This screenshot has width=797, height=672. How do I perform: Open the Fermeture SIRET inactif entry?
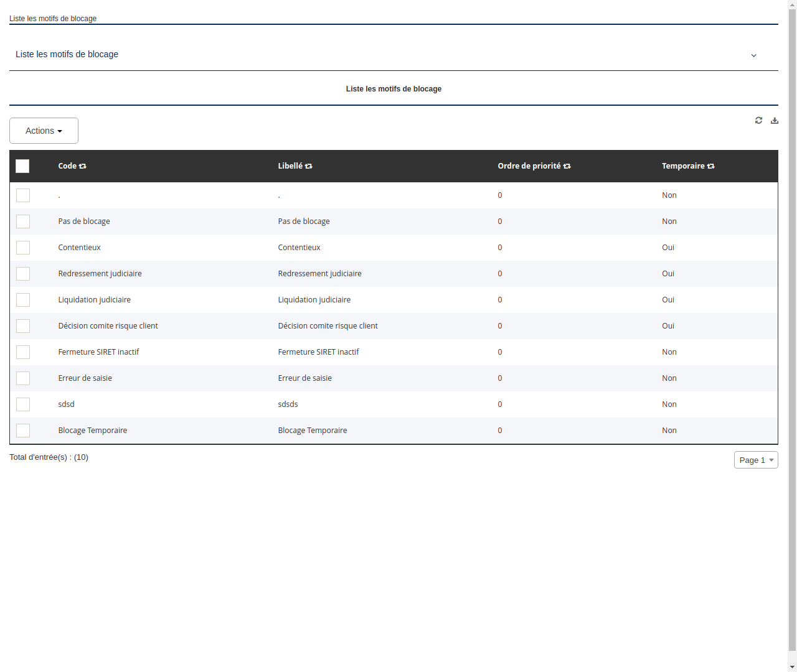click(98, 352)
